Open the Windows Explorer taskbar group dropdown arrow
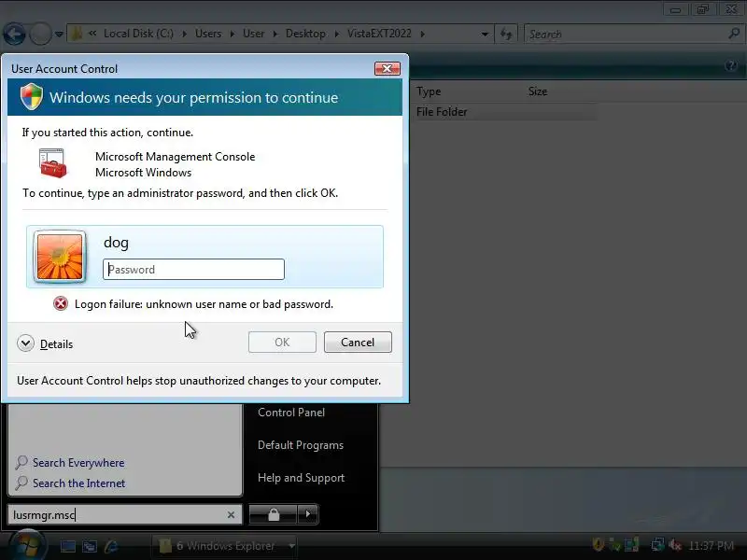Viewport: 747px width, 560px height. (x=291, y=546)
